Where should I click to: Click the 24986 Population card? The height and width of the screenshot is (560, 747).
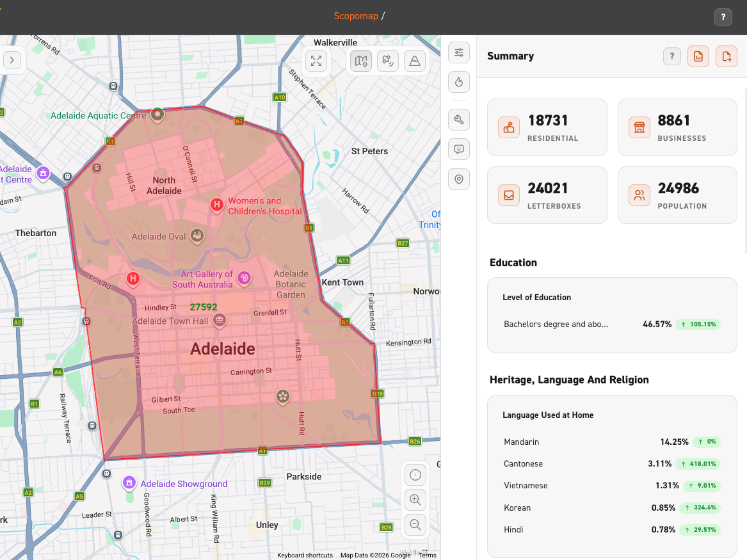coord(677,195)
